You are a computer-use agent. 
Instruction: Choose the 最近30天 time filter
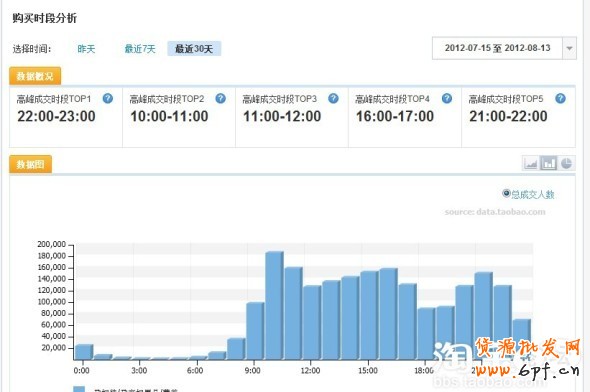click(x=194, y=49)
